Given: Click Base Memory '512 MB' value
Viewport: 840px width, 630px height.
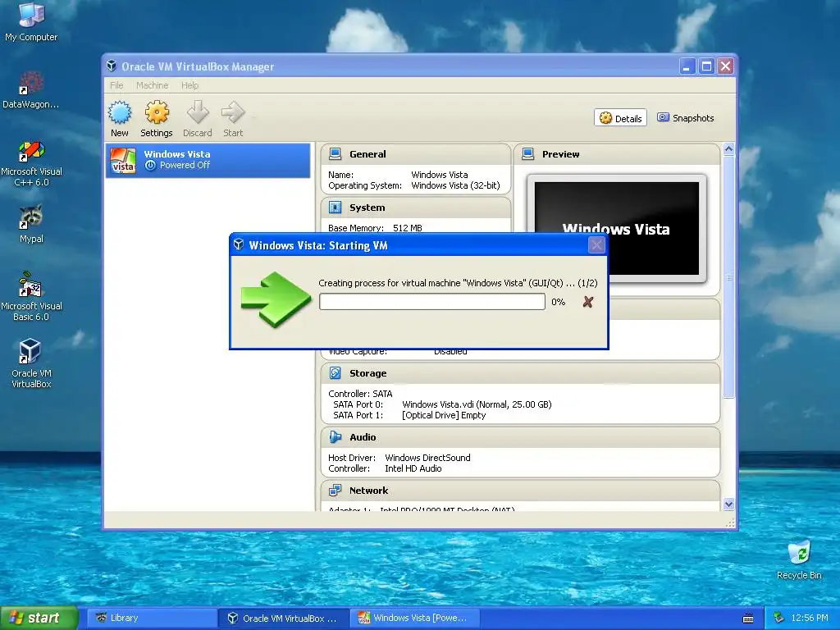Looking at the screenshot, I should tap(407, 228).
